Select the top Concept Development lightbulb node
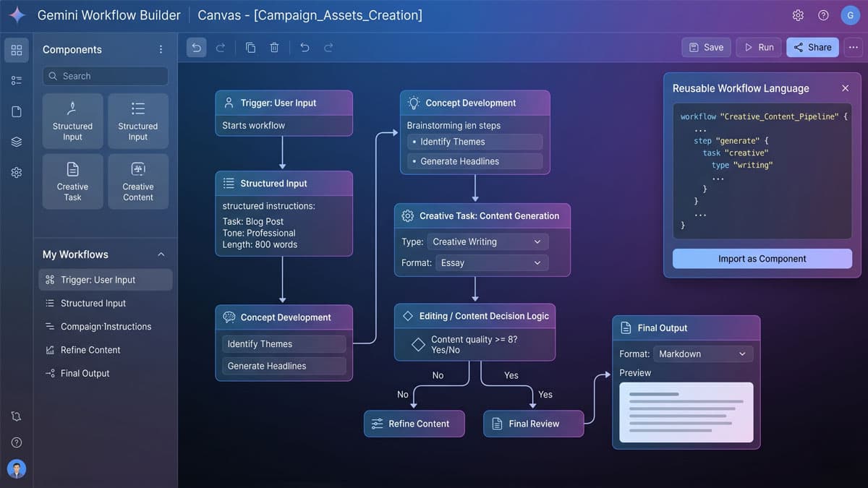Screen dimensions: 868x488 point(475,103)
